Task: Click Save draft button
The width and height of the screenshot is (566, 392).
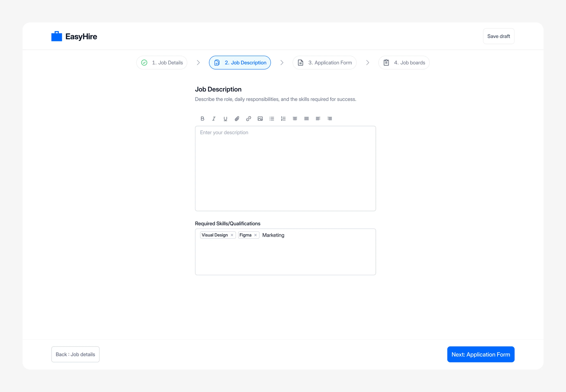Action: click(x=499, y=36)
